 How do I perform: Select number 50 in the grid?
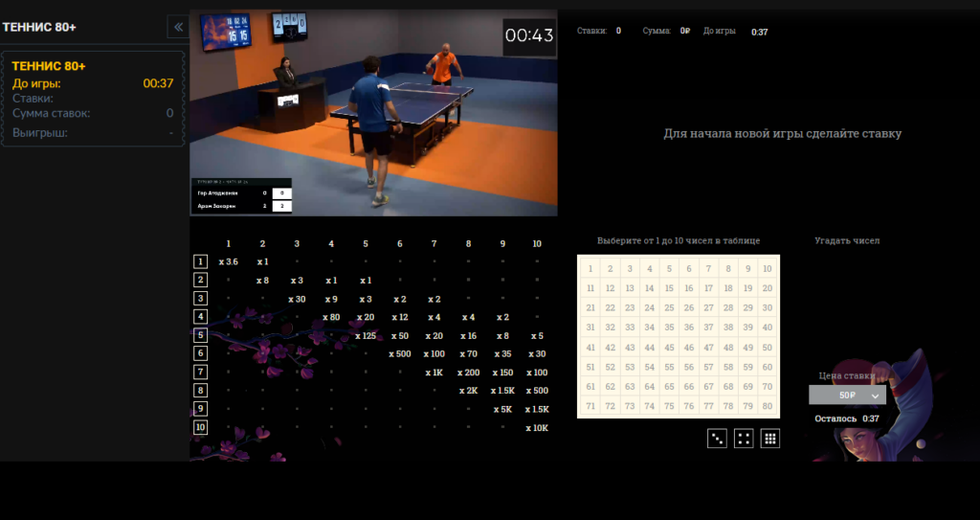click(768, 348)
